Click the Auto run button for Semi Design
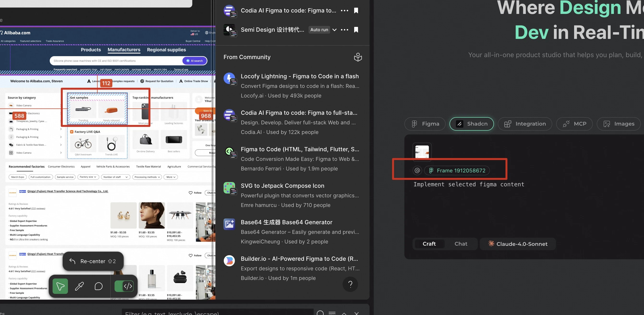Screen dimensions: 644x315 319,30
